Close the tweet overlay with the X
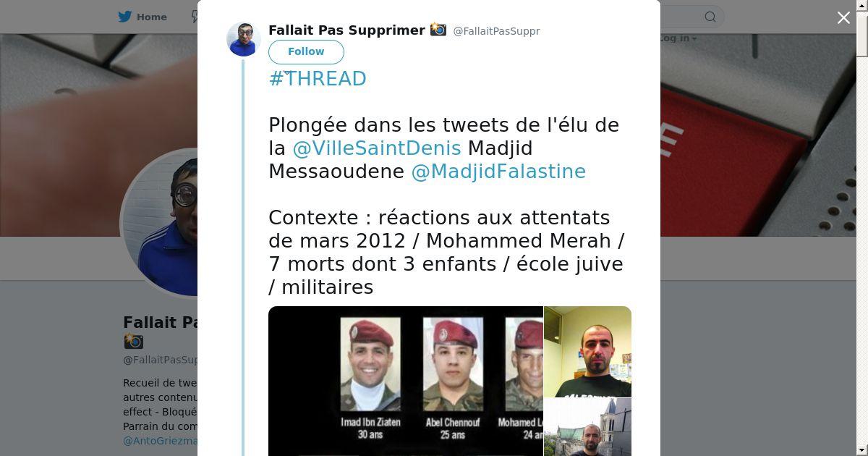Viewport: 868px width, 456px height. point(843,18)
